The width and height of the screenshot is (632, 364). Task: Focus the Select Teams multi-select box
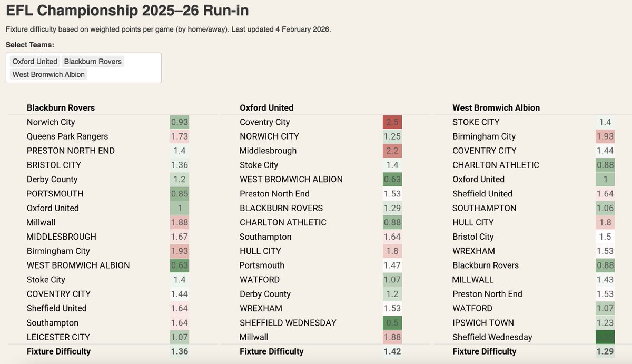point(84,68)
